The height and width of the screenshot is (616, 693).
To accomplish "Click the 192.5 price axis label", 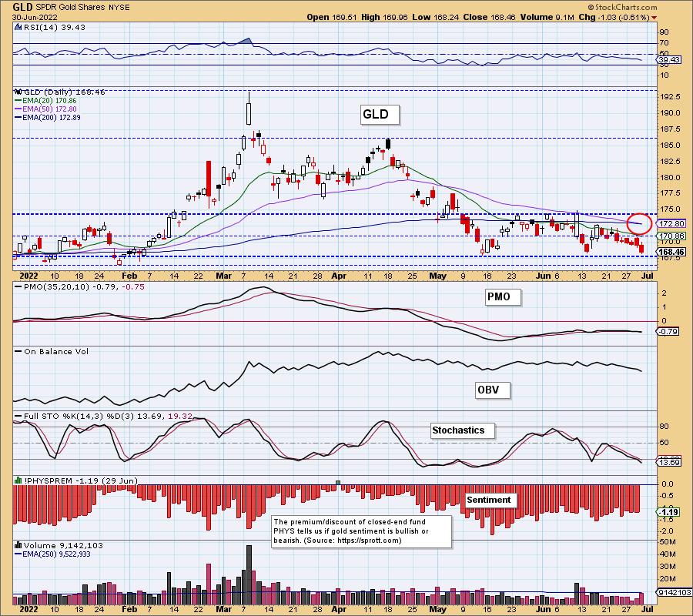I will pos(671,97).
